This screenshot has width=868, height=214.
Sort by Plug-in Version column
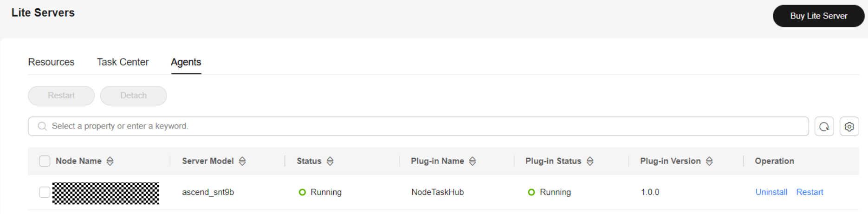point(709,161)
